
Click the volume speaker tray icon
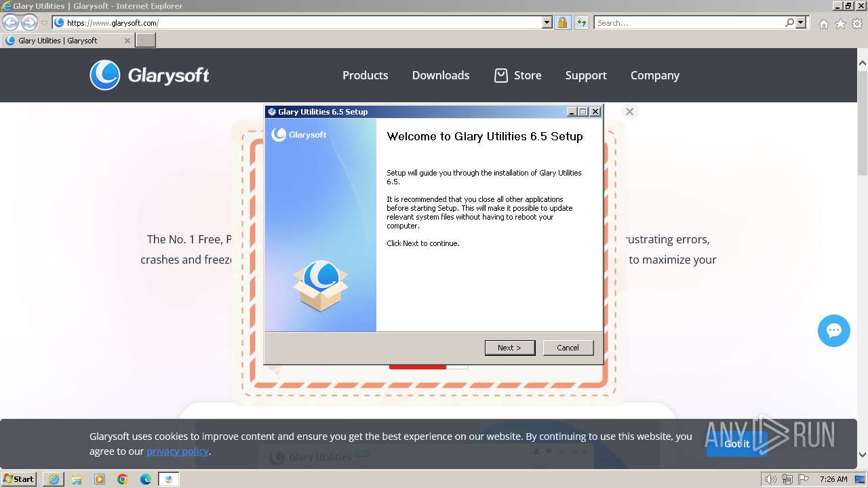point(770,479)
